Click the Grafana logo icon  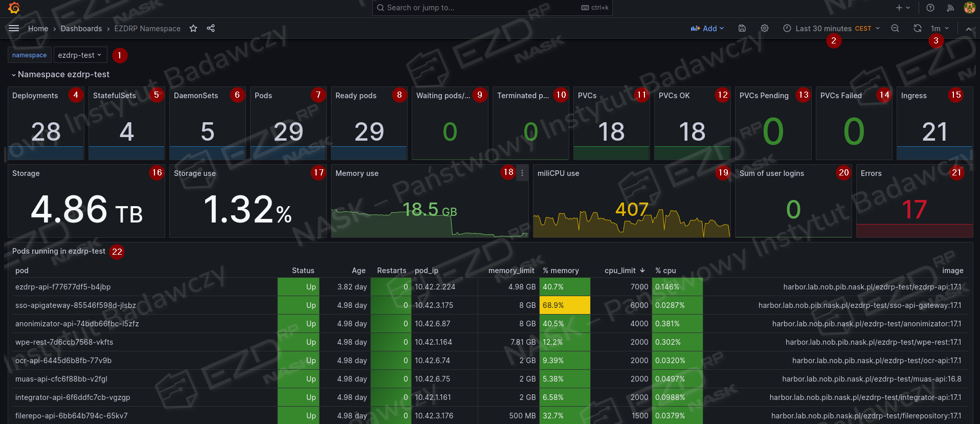tap(14, 8)
